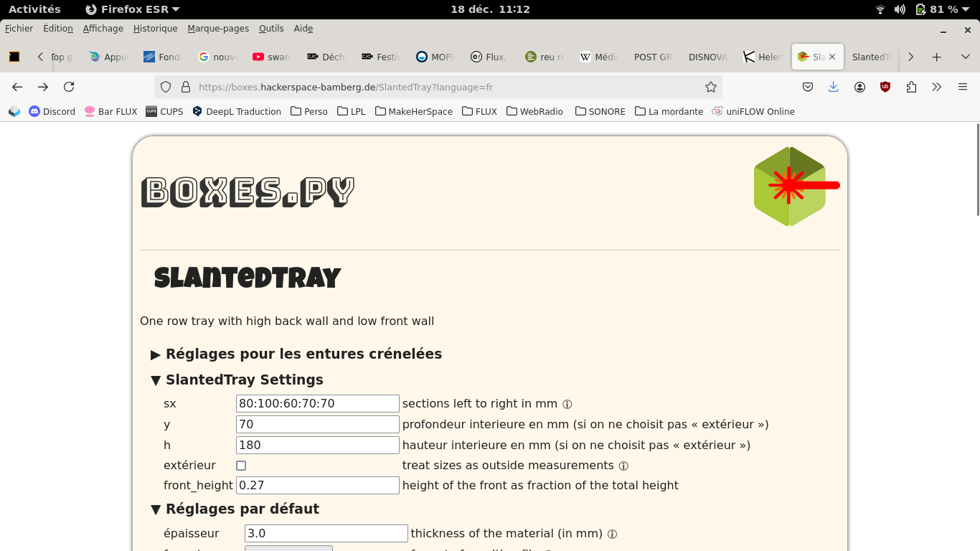This screenshot has height=551, width=980.
Task: Reload the current page
Action: [x=69, y=87]
